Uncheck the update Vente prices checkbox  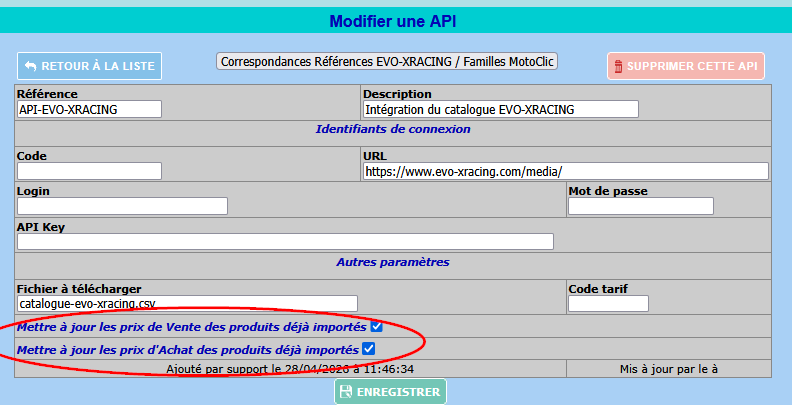[376, 326]
